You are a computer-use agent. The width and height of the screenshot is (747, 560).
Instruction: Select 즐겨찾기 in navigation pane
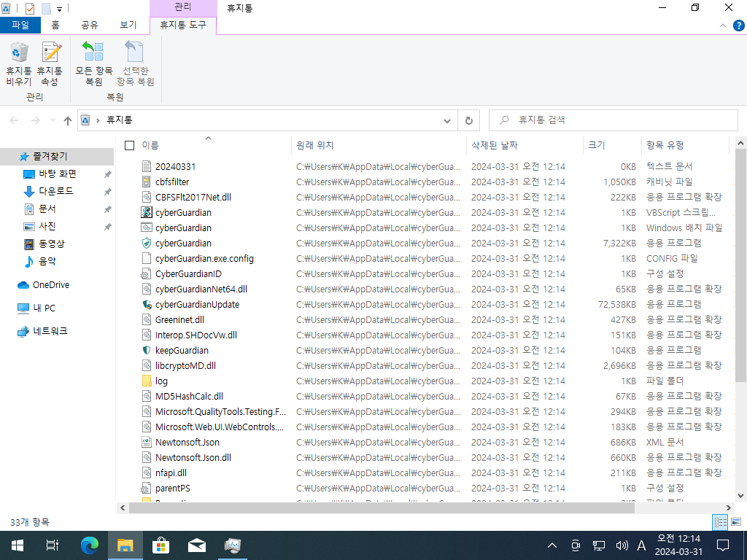50,156
